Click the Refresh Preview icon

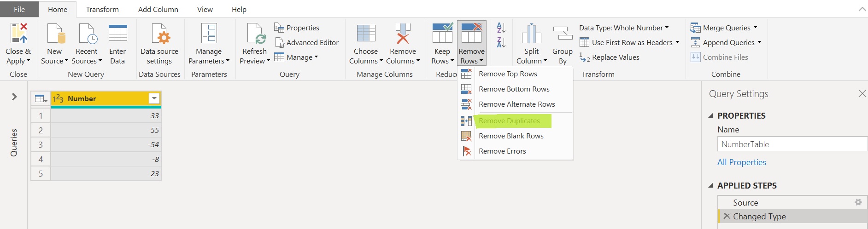(254, 34)
